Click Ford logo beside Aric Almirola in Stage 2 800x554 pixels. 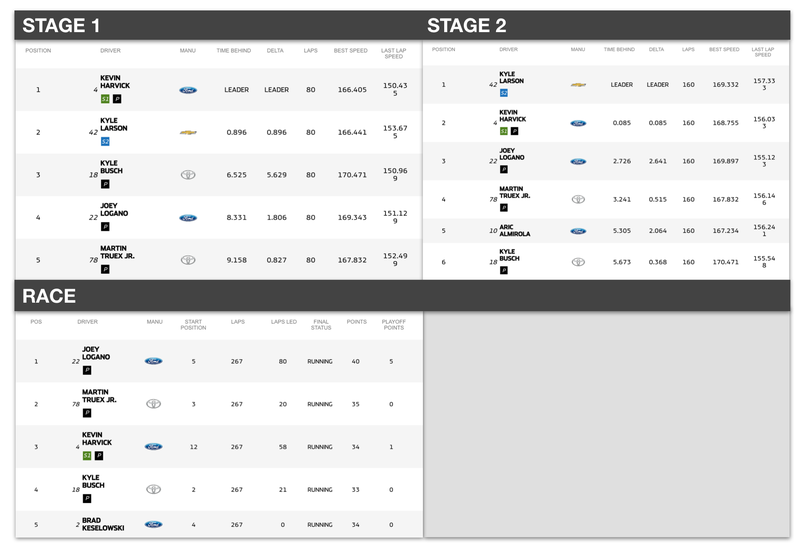(x=578, y=231)
